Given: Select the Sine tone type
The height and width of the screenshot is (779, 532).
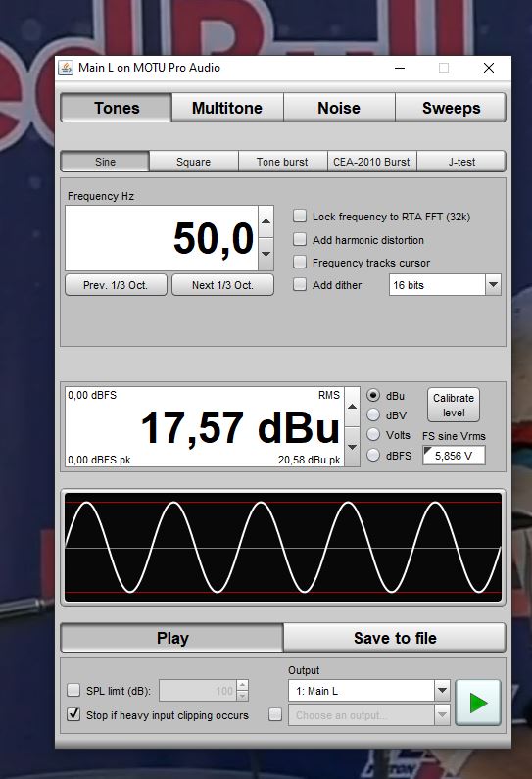Looking at the screenshot, I should (x=105, y=162).
